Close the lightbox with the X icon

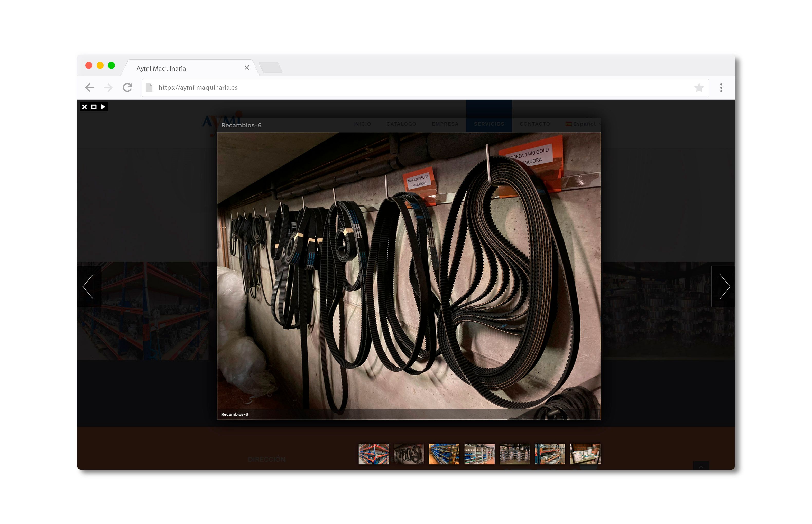point(84,107)
